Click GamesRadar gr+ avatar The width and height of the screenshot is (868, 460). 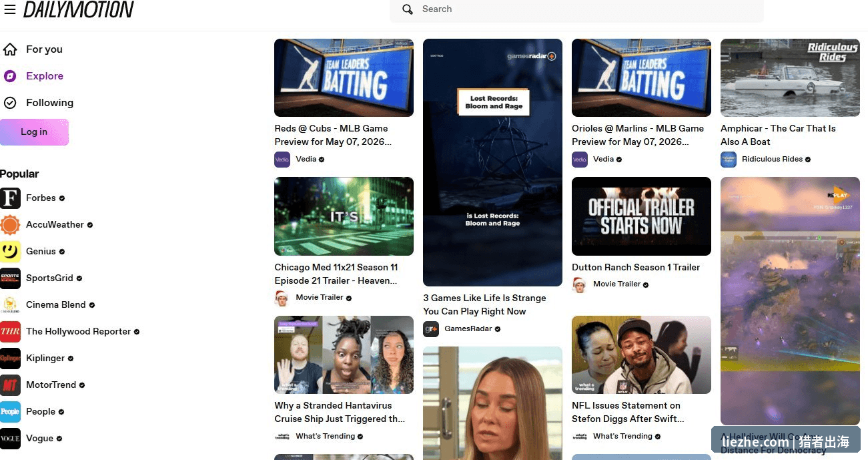(x=431, y=329)
